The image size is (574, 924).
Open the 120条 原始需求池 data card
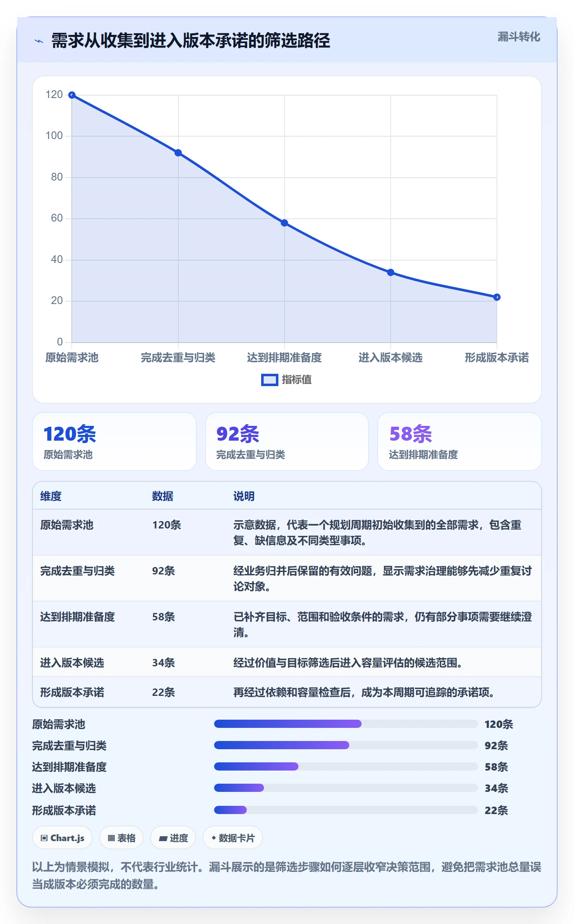[x=114, y=441]
